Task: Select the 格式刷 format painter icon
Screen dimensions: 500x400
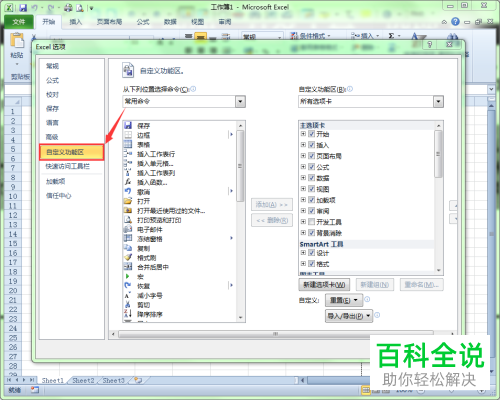Action: (x=128, y=257)
